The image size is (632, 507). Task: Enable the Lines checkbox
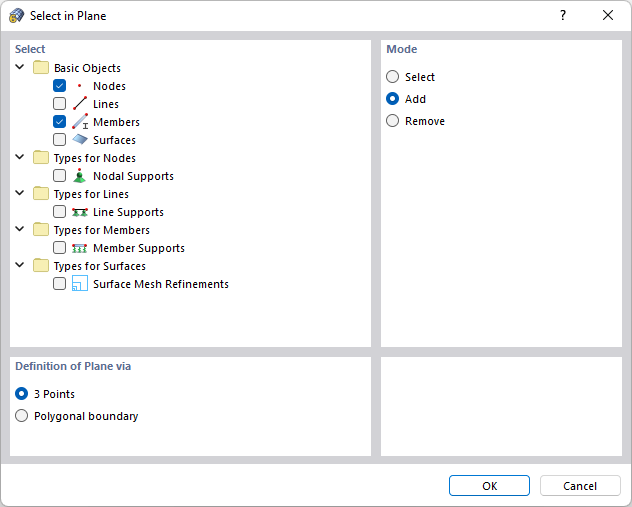click(60, 104)
